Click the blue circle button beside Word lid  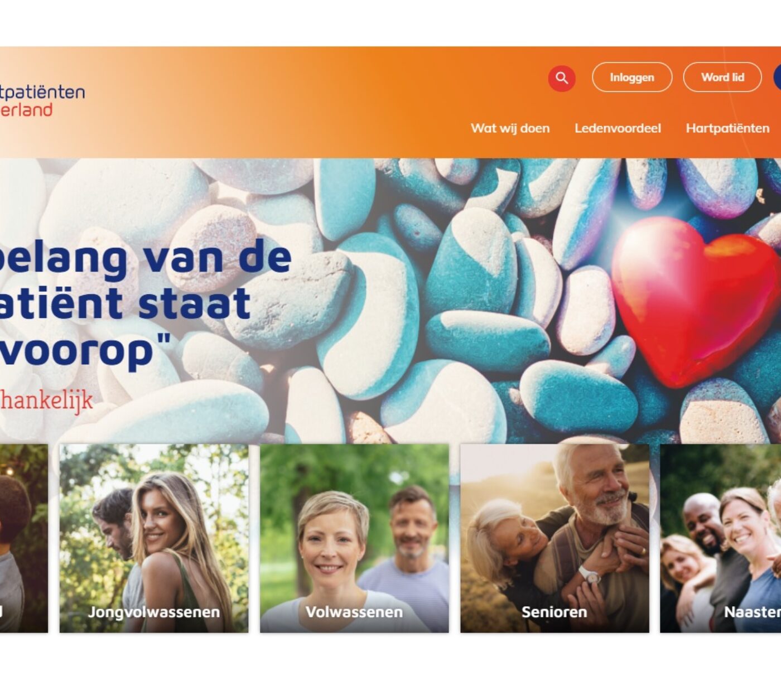pos(777,78)
